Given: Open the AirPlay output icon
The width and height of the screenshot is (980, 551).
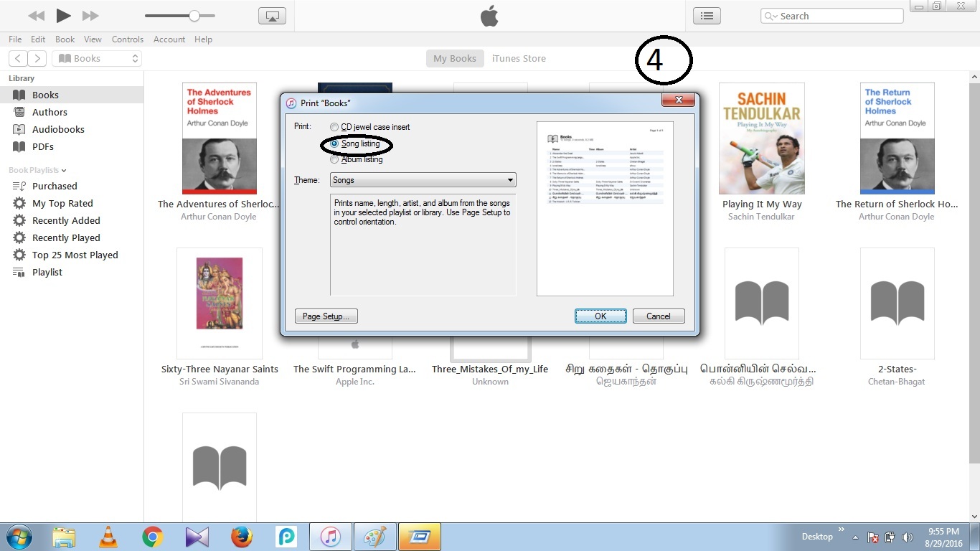Looking at the screenshot, I should pyautogui.click(x=272, y=16).
